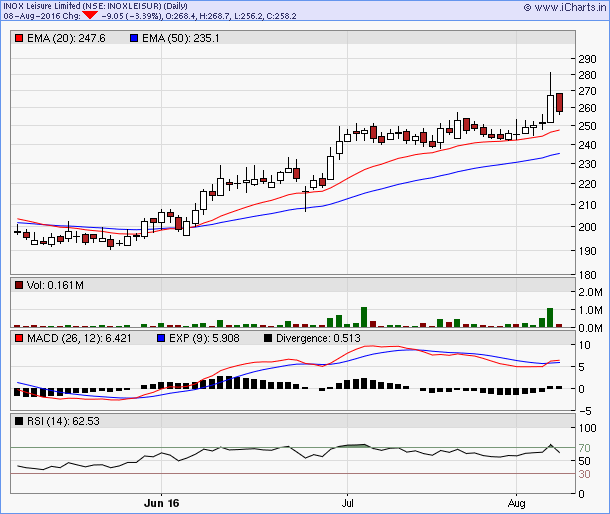Click the C:258.2 closing price text
This screenshot has height=514, width=610.
point(281,16)
